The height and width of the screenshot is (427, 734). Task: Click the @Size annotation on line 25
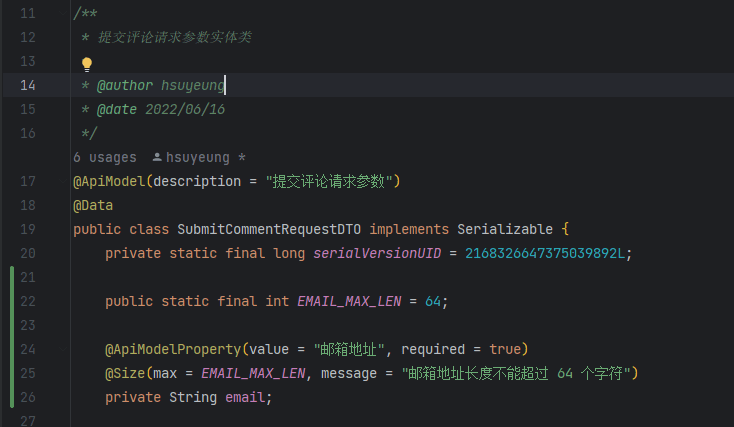click(x=125, y=373)
